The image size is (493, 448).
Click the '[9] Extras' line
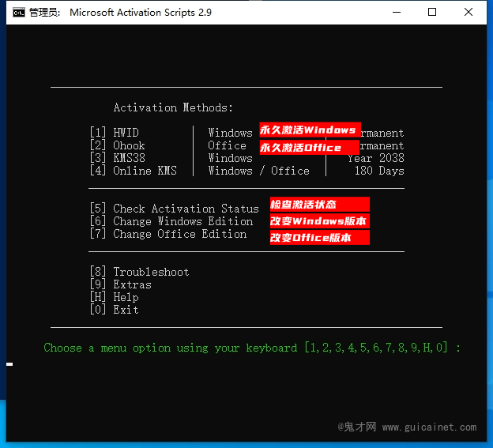tap(120, 284)
